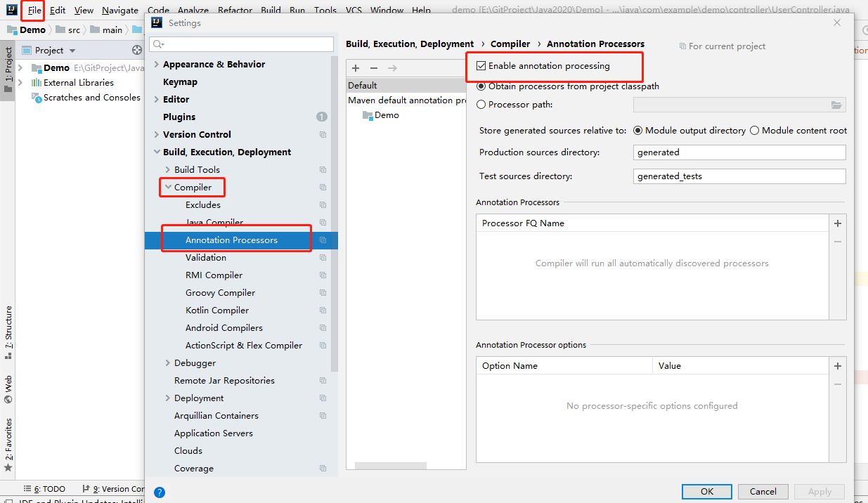The width and height of the screenshot is (868, 503).
Task: Plugins update count badge
Action: [x=322, y=117]
